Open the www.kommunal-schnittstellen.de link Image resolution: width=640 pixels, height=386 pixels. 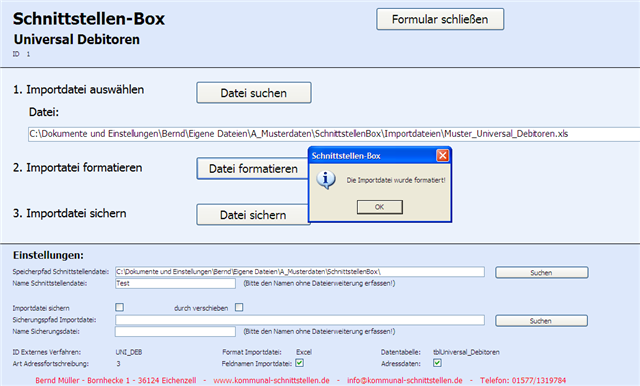271,380
